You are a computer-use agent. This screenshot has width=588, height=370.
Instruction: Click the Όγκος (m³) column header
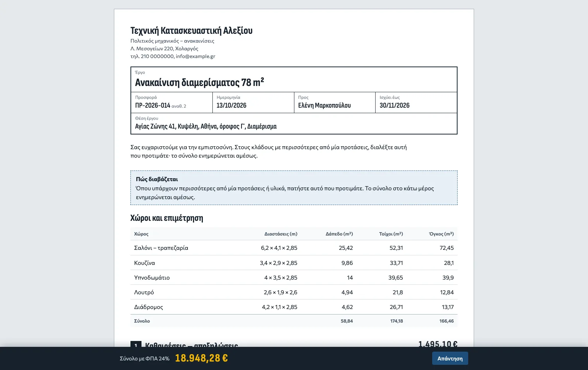click(x=441, y=234)
